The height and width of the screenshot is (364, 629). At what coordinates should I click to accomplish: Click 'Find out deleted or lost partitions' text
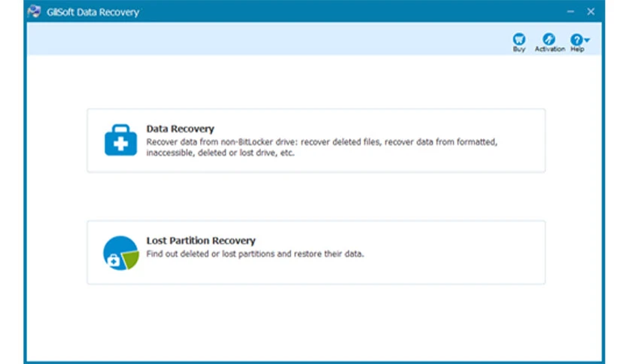[255, 253]
